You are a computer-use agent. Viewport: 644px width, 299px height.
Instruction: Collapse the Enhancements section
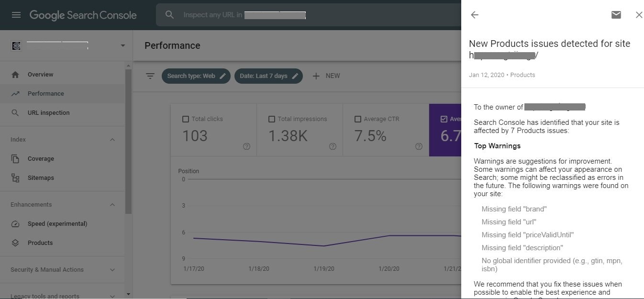[112, 205]
